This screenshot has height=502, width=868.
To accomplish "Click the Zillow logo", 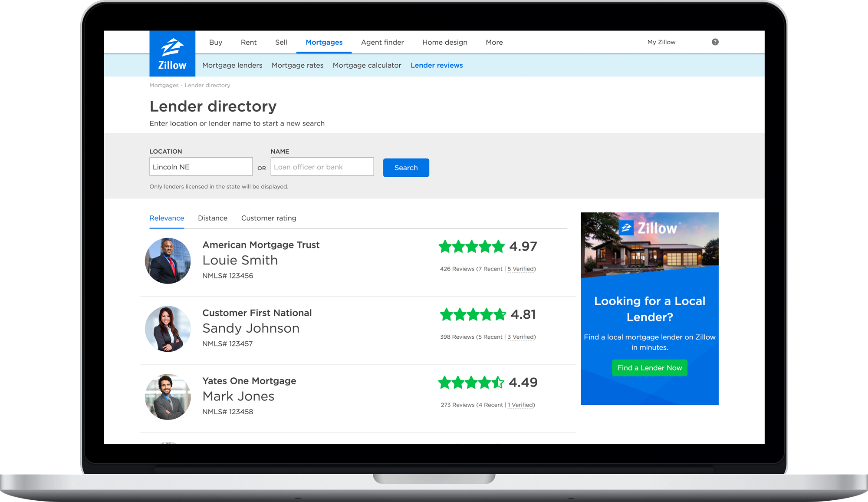I will click(x=172, y=52).
